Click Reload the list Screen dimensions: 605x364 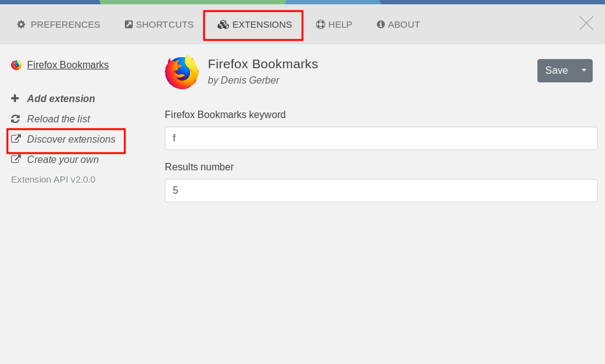click(58, 119)
